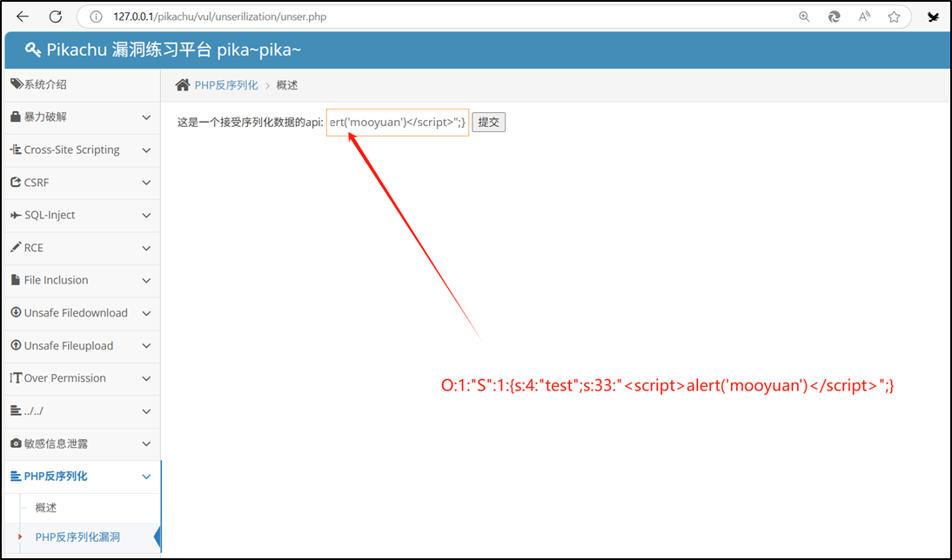Click the key icon in Pikachu header
Screen dimensions: 952x560
[x=33, y=50]
